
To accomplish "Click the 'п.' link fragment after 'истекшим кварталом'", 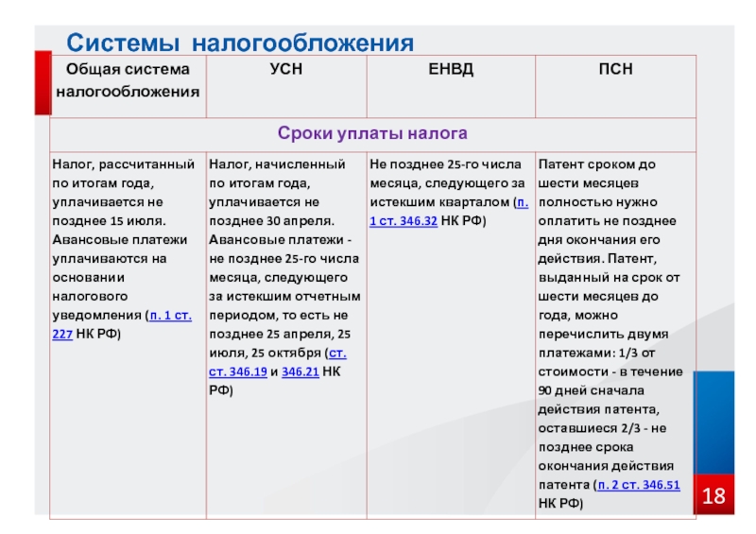I will [x=523, y=202].
